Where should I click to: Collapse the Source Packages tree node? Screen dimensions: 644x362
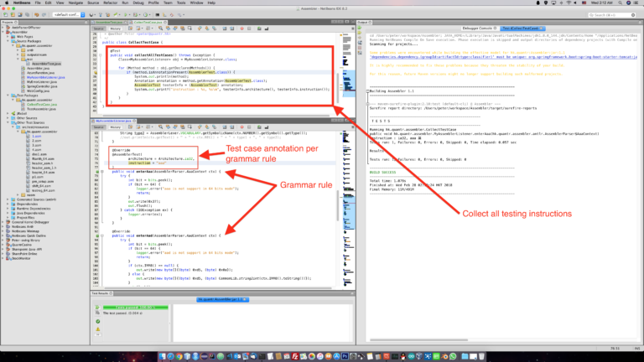[x=8, y=41]
